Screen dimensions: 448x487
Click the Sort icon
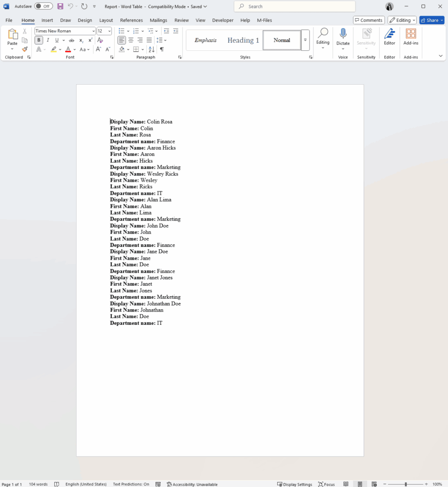[151, 49]
